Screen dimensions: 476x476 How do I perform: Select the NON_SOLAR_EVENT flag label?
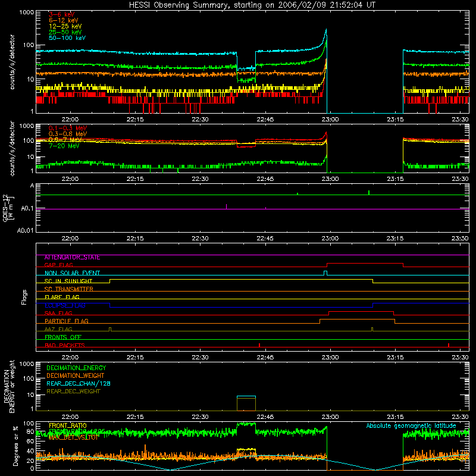coord(72,273)
